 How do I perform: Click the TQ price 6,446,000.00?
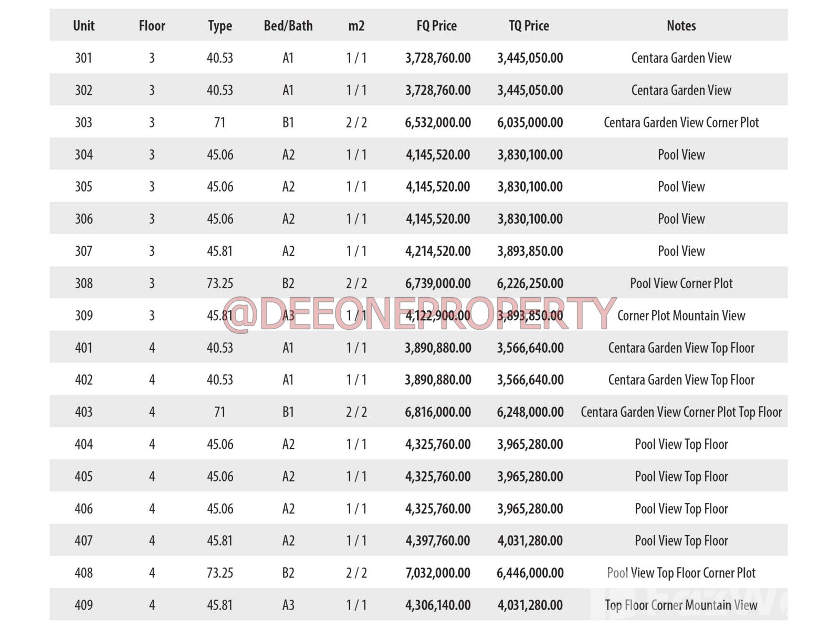tap(530, 573)
